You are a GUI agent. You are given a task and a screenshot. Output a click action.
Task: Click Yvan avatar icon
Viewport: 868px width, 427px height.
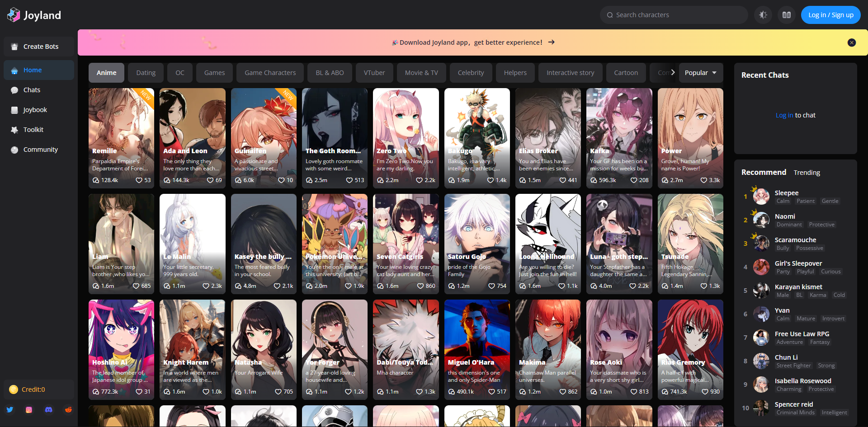[x=761, y=314]
